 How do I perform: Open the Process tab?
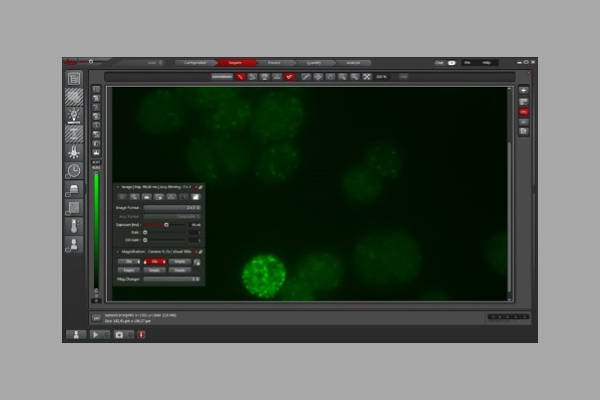pos(274,62)
